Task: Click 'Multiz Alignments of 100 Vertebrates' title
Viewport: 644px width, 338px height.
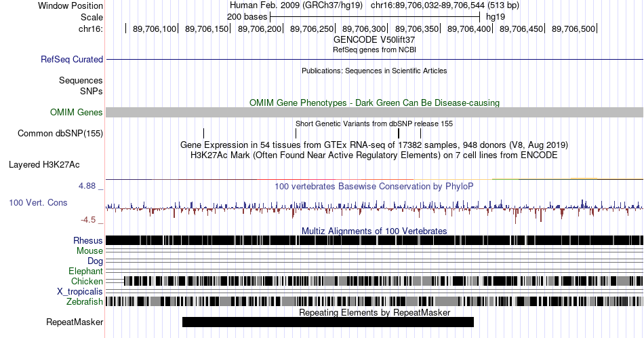Action: tap(374, 231)
